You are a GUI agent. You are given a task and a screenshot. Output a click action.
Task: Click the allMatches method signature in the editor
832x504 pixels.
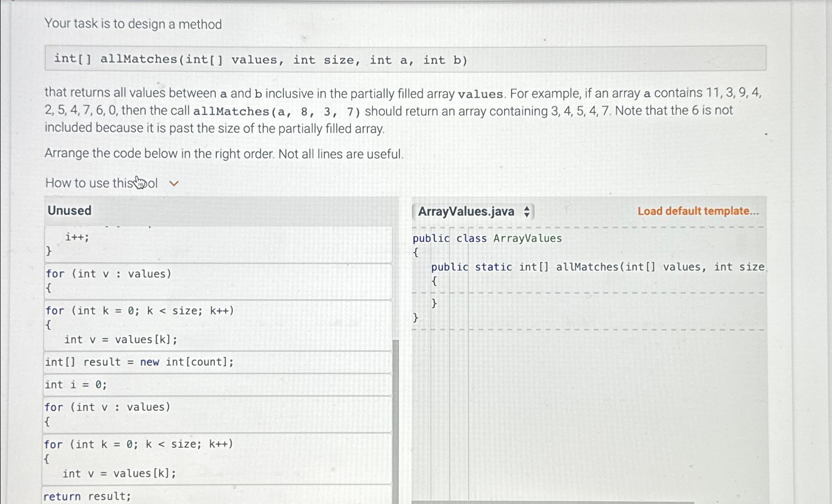point(593,267)
